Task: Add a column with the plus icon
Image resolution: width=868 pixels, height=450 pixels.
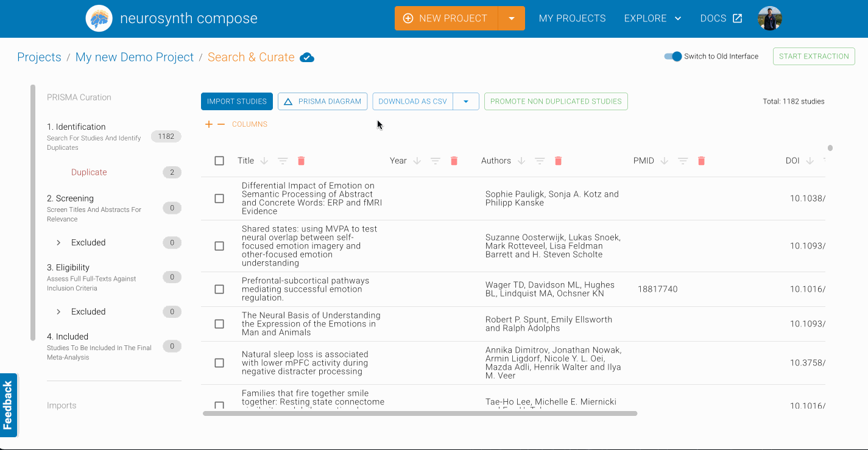Action: (209, 124)
